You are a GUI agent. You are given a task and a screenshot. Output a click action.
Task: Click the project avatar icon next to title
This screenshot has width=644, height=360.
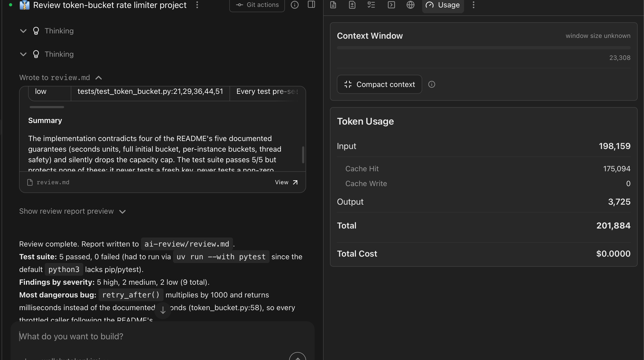[24, 5]
